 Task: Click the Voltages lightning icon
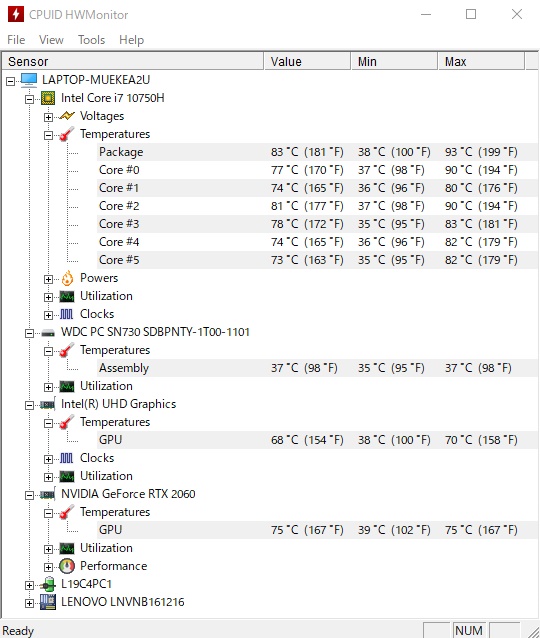(67, 116)
